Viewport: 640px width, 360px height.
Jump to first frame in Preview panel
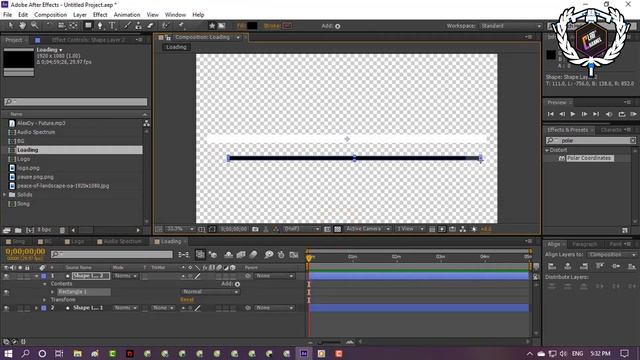pos(551,114)
